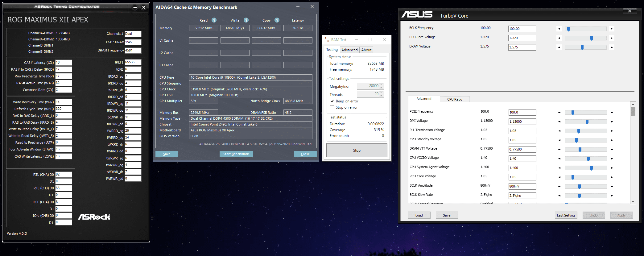The height and width of the screenshot is (256, 644).
Task: Decrease CPU Core Voltage with left arrow
Action: pyautogui.click(x=559, y=38)
